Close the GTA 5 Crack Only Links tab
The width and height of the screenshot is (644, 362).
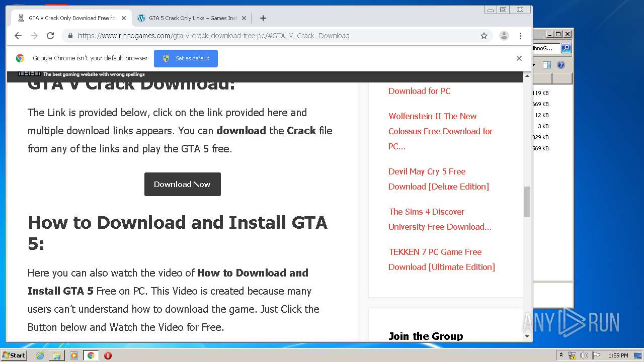tap(244, 18)
